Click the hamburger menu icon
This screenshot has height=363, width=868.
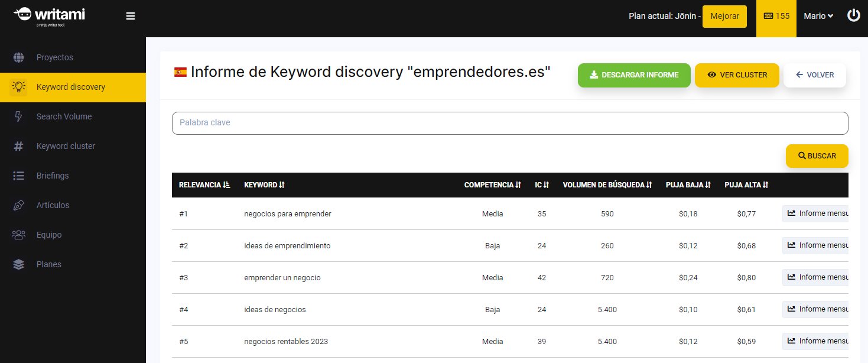tap(131, 16)
